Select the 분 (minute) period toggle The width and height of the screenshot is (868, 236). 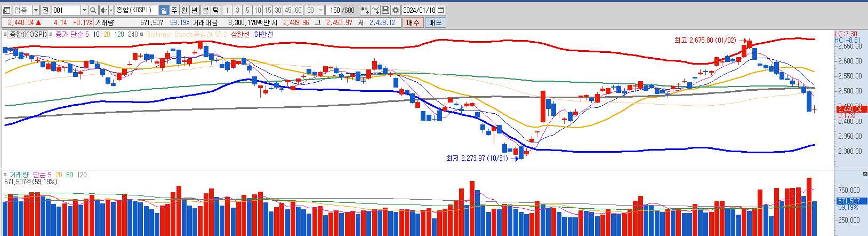click(206, 10)
